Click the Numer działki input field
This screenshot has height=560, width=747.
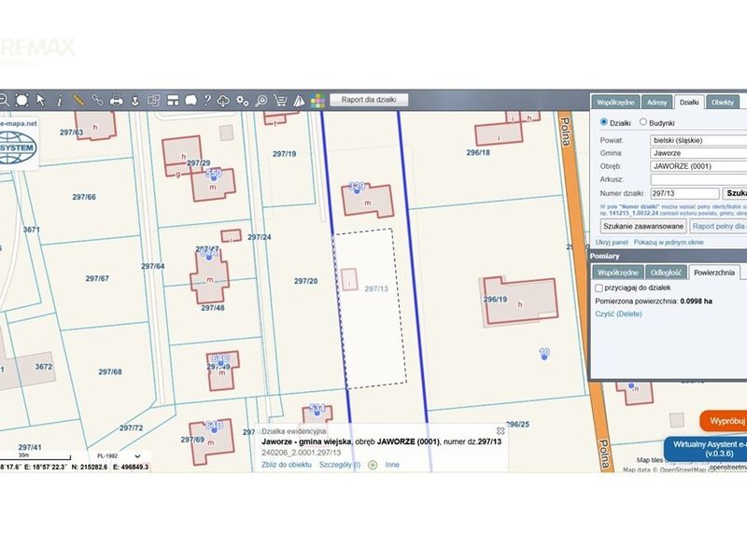(x=685, y=193)
